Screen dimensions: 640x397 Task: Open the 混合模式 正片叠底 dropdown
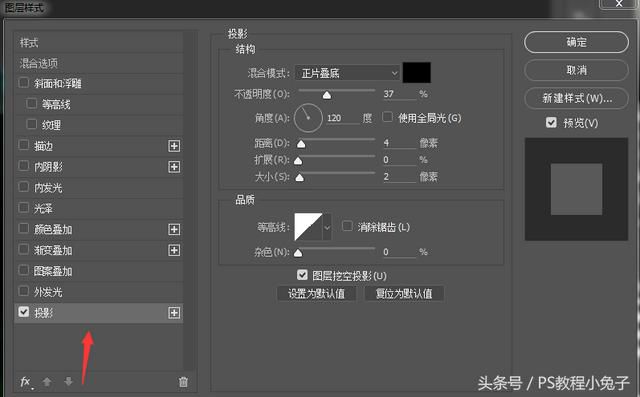pos(347,73)
